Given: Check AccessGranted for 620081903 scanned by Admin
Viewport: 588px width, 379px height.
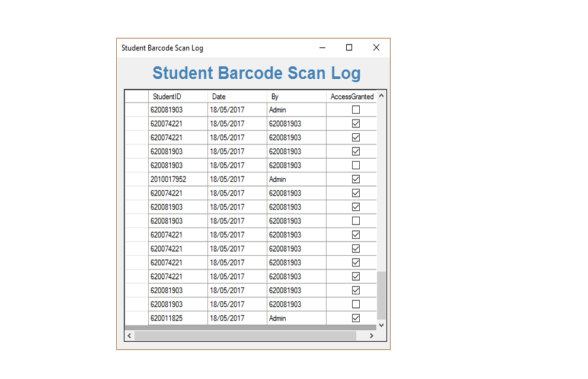Looking at the screenshot, I should coord(356,110).
